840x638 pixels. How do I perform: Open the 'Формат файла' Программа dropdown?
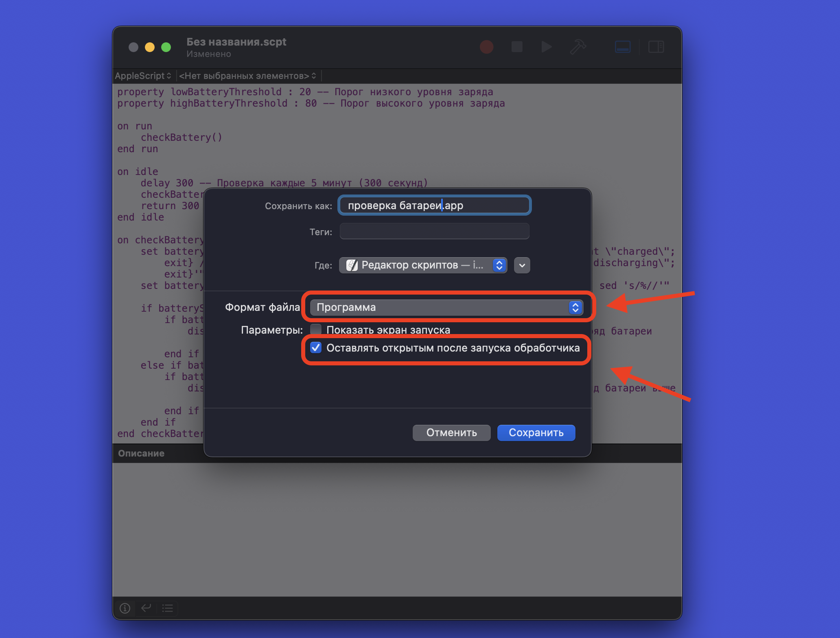click(x=446, y=307)
